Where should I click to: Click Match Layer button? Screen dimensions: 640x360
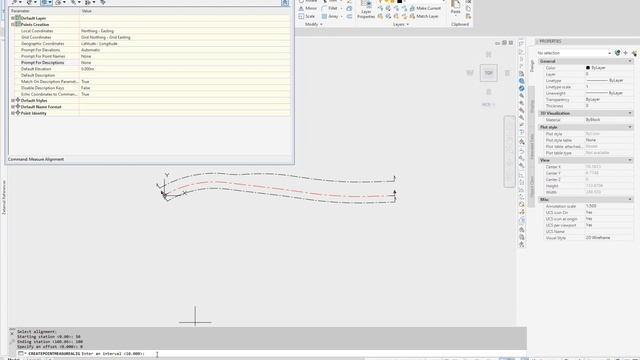(424, 16)
